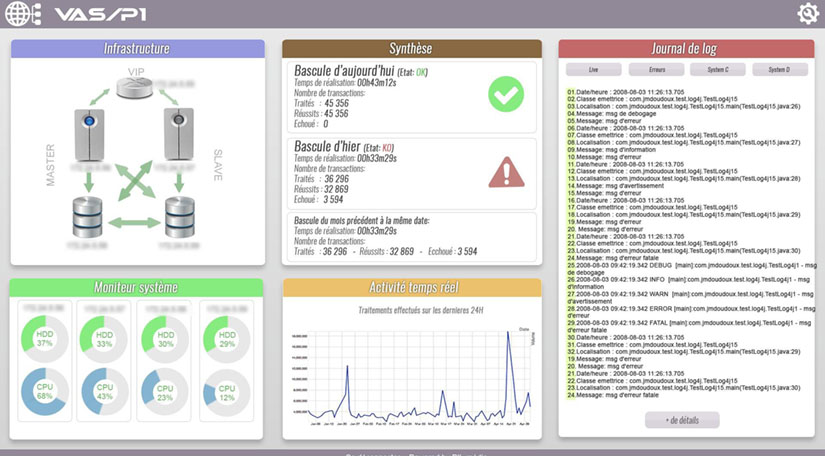The height and width of the screenshot is (456, 825).
Task: Click the tallest peak in the activity chart
Action: coord(508,332)
